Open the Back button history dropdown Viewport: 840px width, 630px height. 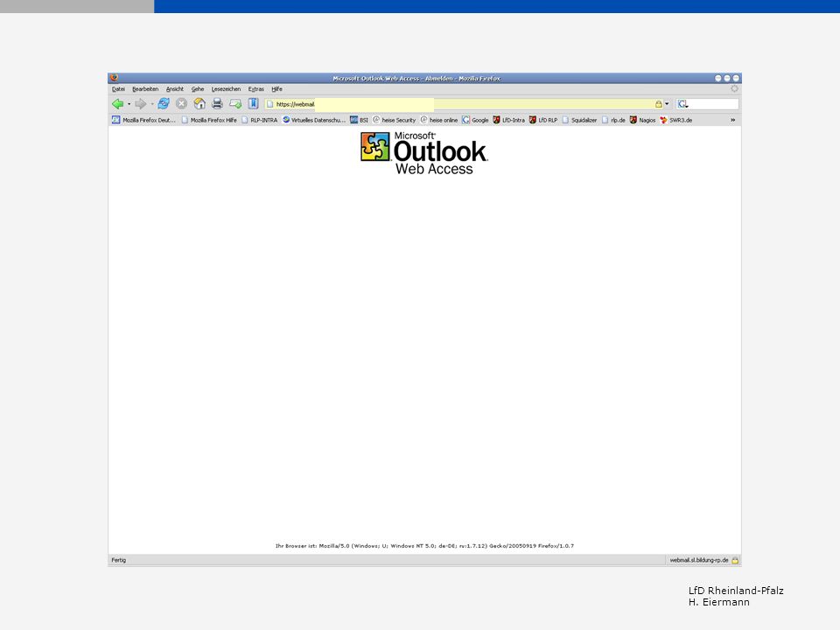click(x=129, y=104)
